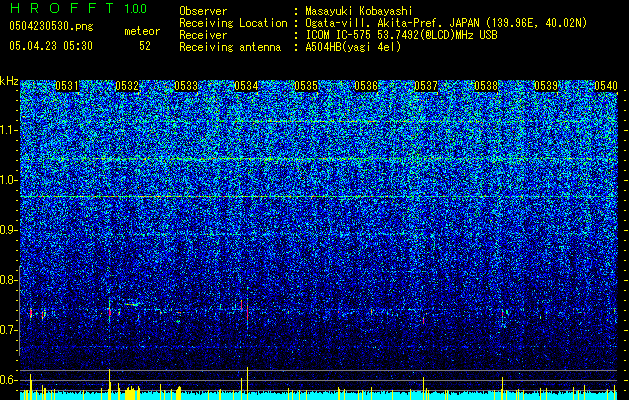Click observer name Masayuki Kobayashi

pos(359,11)
